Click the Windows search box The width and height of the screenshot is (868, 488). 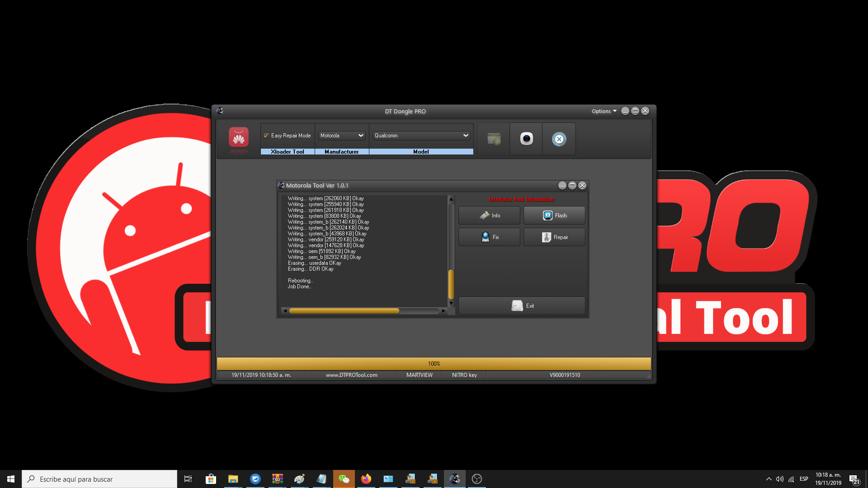click(99, 479)
